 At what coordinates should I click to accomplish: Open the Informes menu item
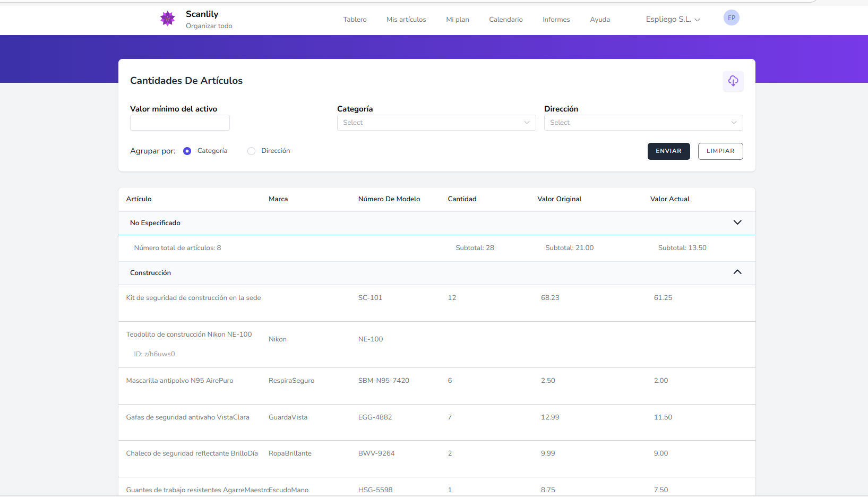556,20
